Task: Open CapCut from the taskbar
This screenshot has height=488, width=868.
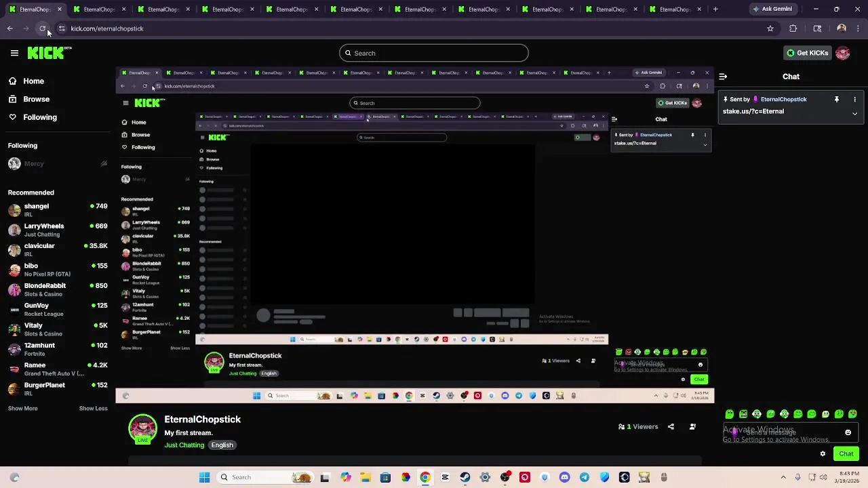Action: [x=445, y=477]
